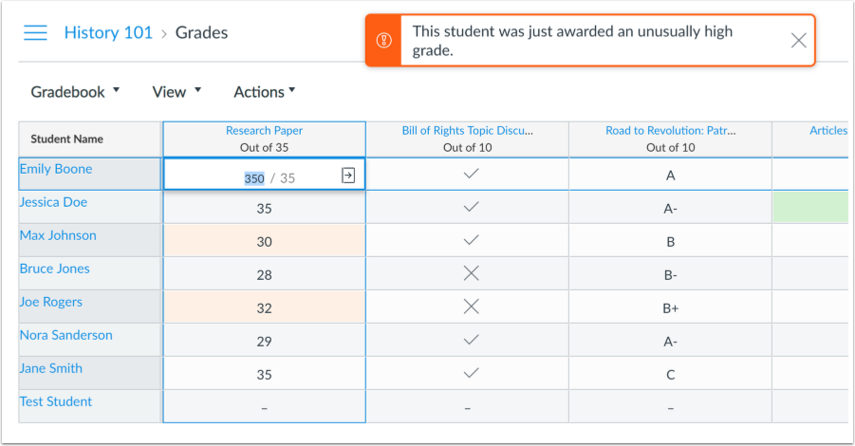Dismiss the unusually high grade alert
This screenshot has height=446, width=855.
click(x=798, y=40)
